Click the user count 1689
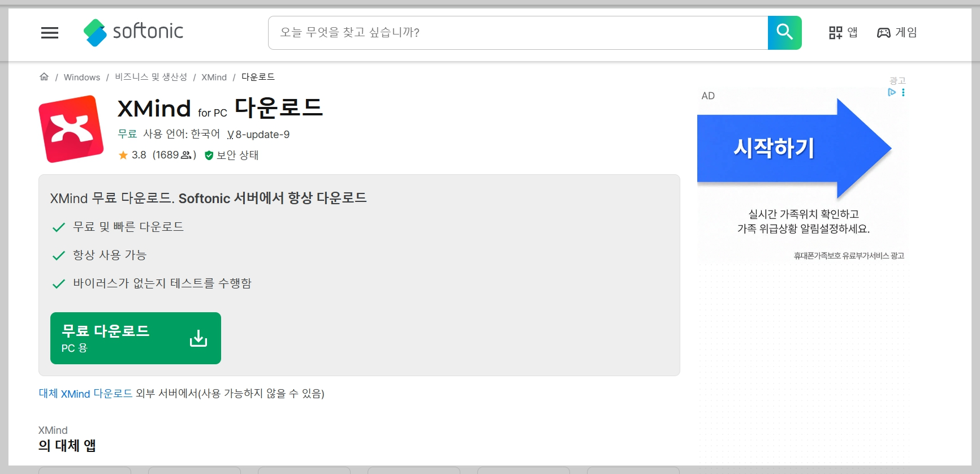This screenshot has height=474, width=980. [x=174, y=155]
